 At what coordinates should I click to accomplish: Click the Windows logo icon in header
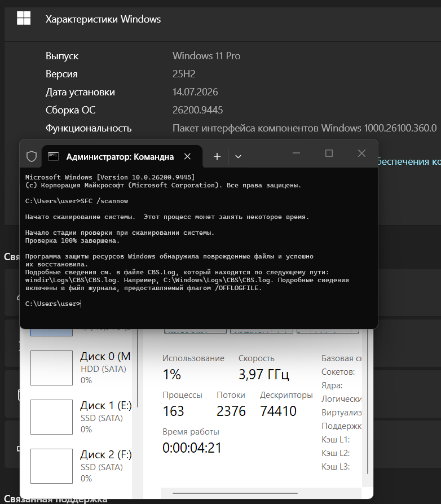[x=24, y=18]
